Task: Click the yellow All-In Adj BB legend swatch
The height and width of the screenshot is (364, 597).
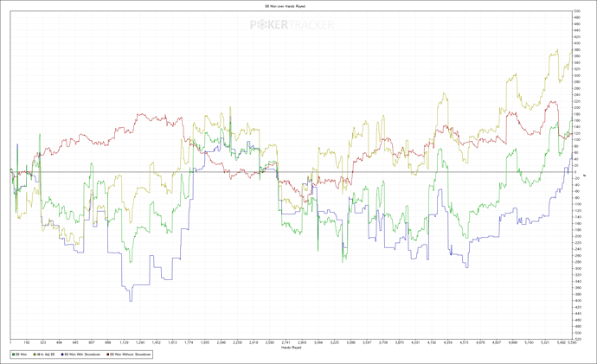Action: (35, 354)
